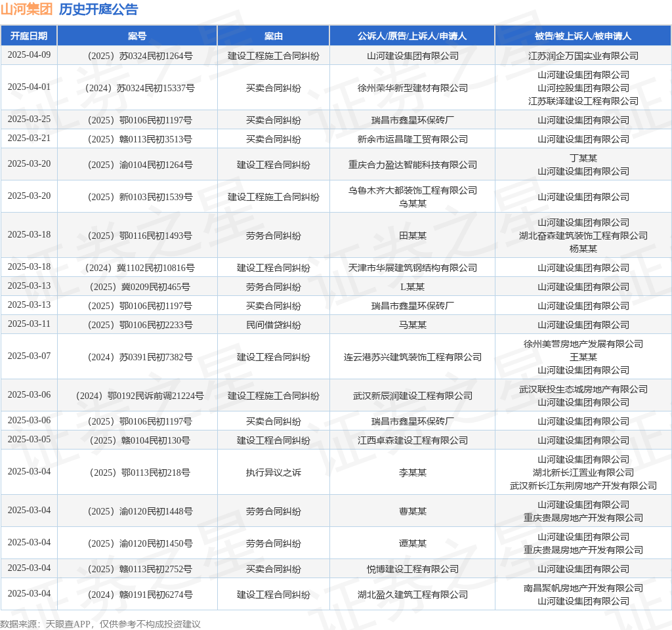Select date cell 2025-04-09
672x630 pixels.
pos(29,55)
